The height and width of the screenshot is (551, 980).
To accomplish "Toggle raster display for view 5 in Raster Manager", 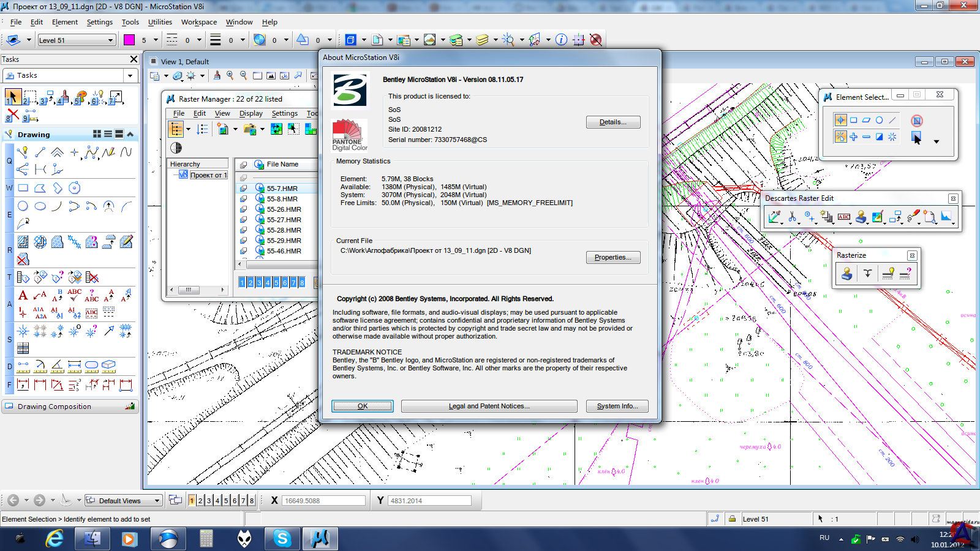I will [276, 282].
